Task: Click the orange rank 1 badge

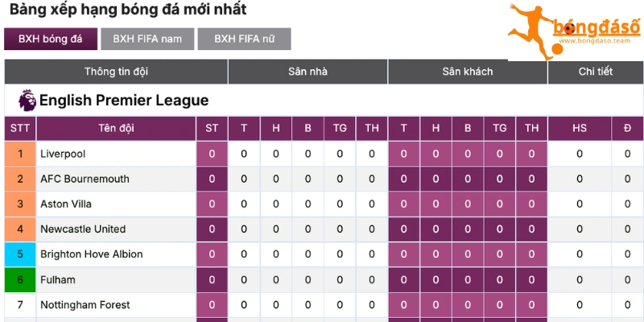Action: tap(20, 154)
